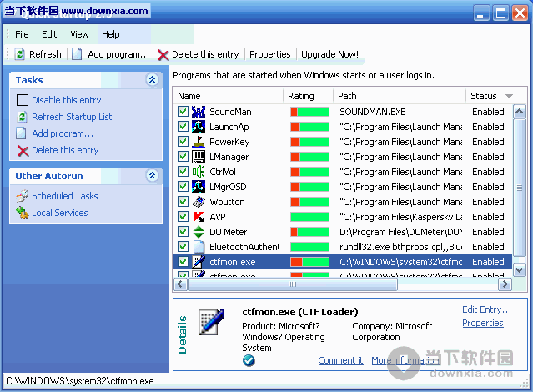
Task: Click Upgrade Now! in the toolbar
Action: pos(329,54)
